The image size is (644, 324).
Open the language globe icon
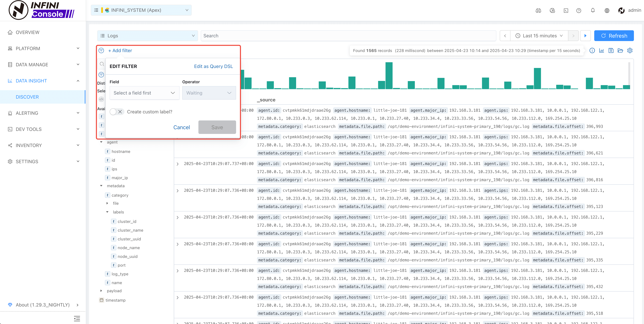coord(607,10)
